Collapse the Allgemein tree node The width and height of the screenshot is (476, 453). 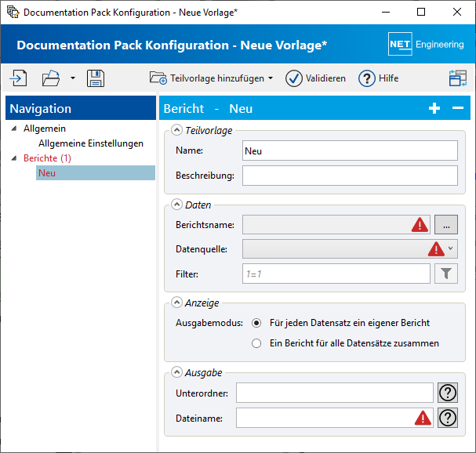14,129
